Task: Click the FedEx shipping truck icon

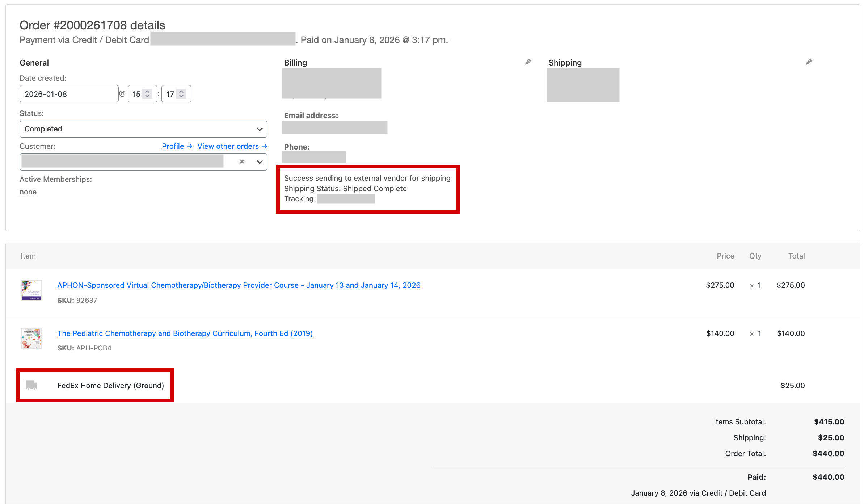Action: pos(31,385)
